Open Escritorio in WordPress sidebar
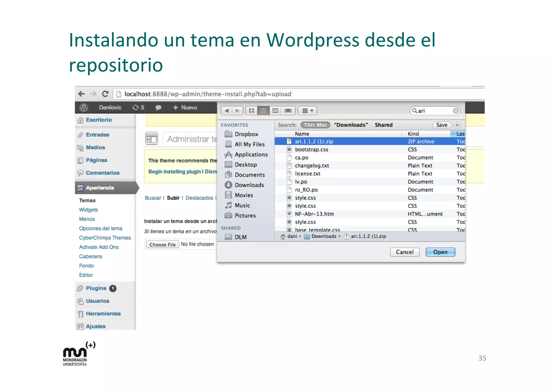Screen dimensions: 555x392 pyautogui.click(x=105, y=120)
